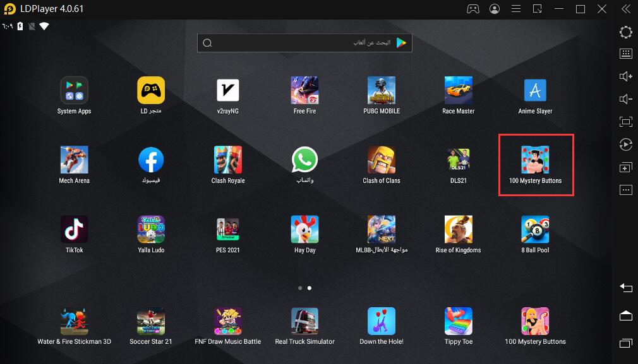Open the DLS21 soccer game
This screenshot has width=638, height=364.
(459, 160)
